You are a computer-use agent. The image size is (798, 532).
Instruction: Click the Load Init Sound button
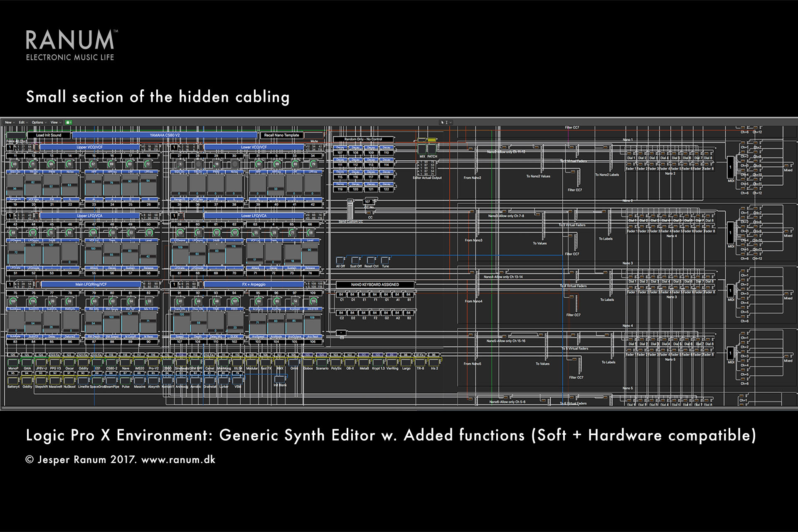coord(49,135)
